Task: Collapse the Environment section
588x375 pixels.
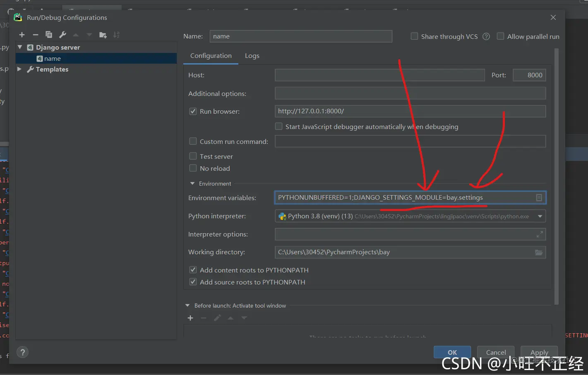Action: click(x=192, y=184)
